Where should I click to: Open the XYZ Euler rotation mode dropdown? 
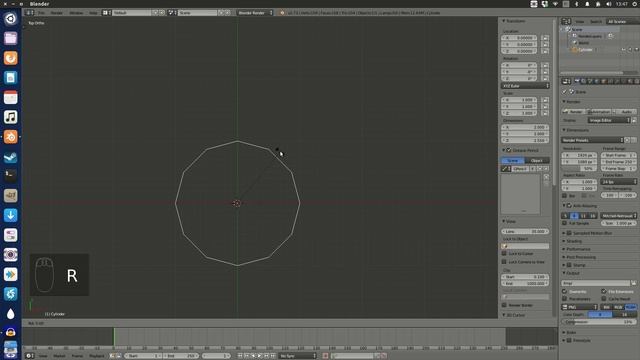(x=525, y=86)
